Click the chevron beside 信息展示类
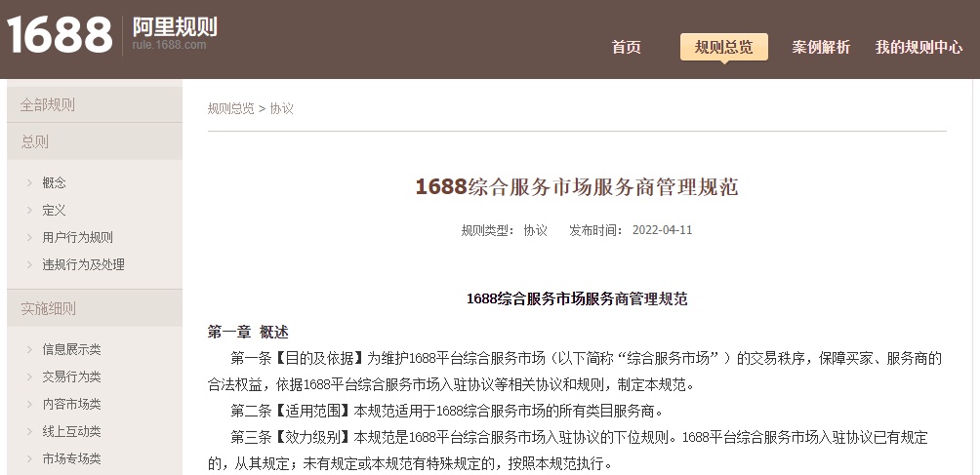This screenshot has width=980, height=475. tap(29, 349)
